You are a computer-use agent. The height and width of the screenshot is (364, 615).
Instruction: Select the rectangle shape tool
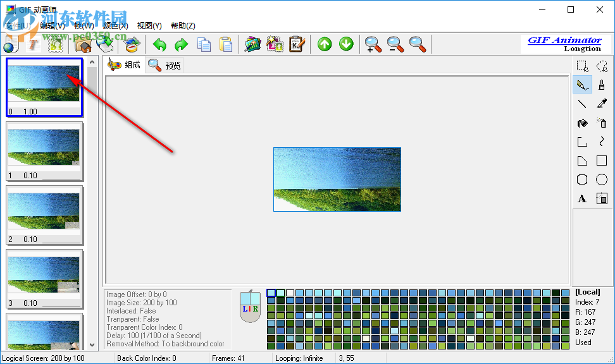[602, 161]
